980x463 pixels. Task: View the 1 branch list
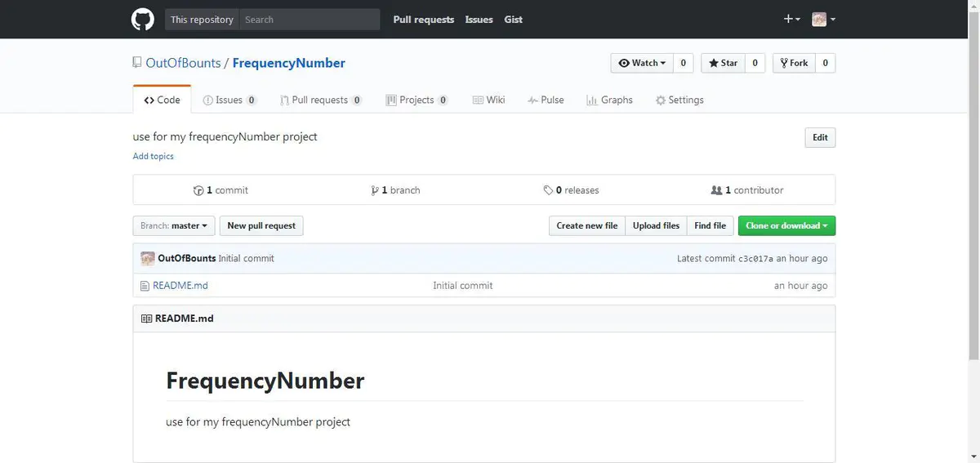[395, 190]
